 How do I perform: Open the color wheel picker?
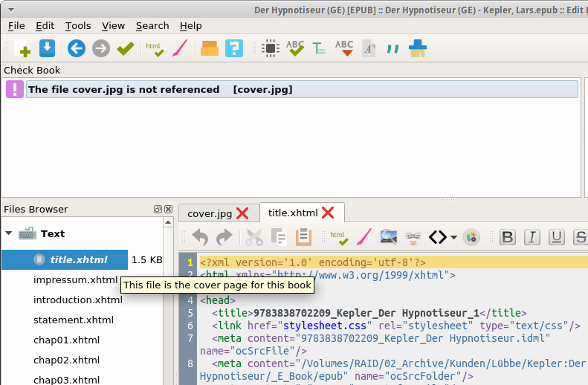point(471,237)
